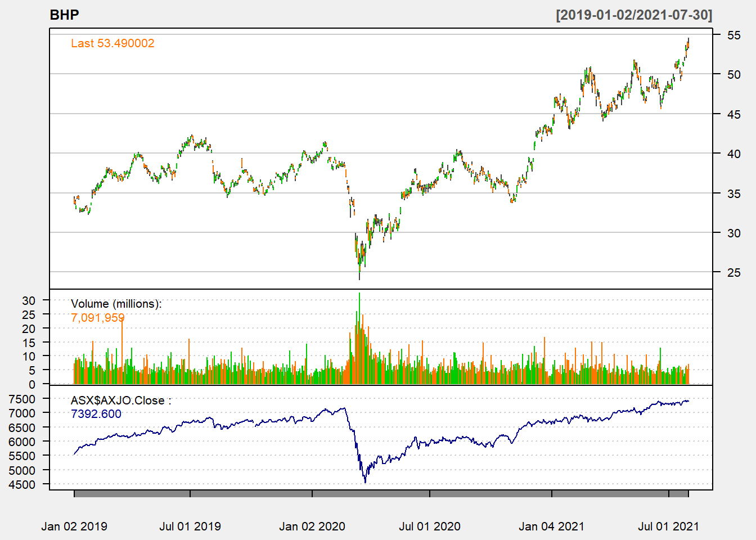Viewport: 756px width, 540px height.
Task: Click the index axis label 4500
Action: pos(22,484)
